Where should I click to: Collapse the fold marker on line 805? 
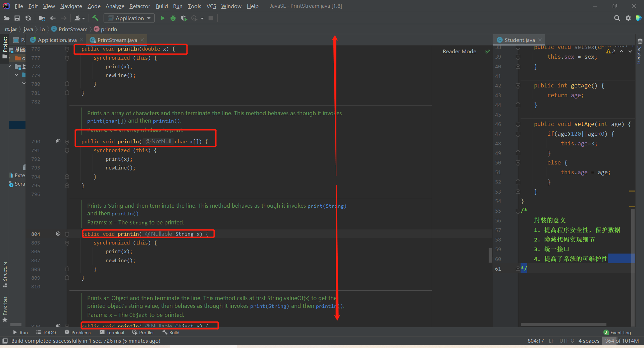pos(67,243)
